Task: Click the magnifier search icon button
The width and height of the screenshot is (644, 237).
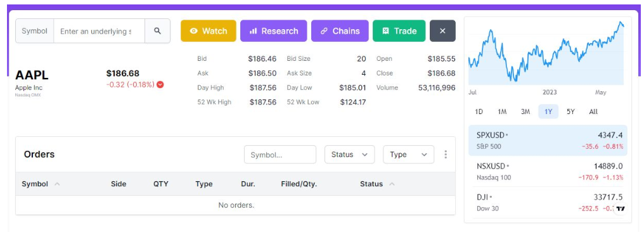Action: click(x=157, y=31)
